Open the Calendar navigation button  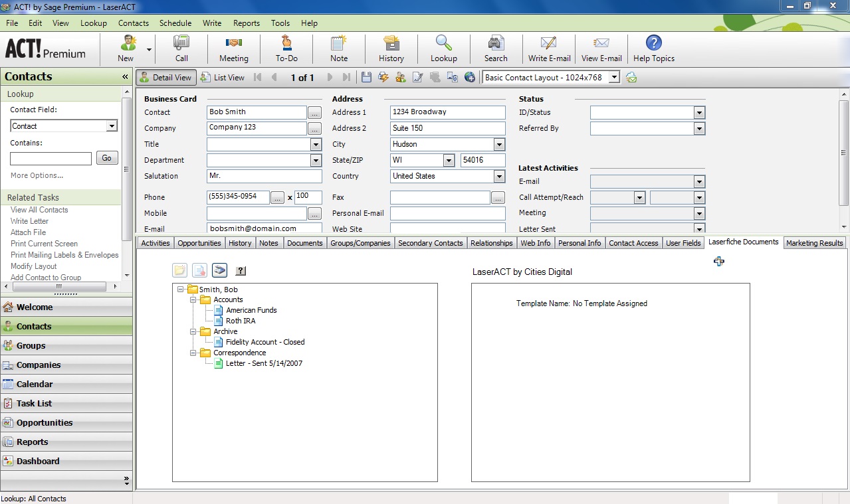tap(66, 384)
